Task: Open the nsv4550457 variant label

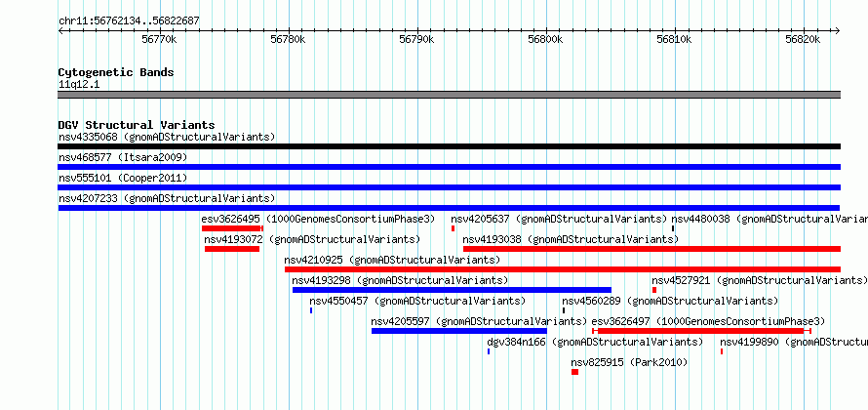Action: pos(417,301)
